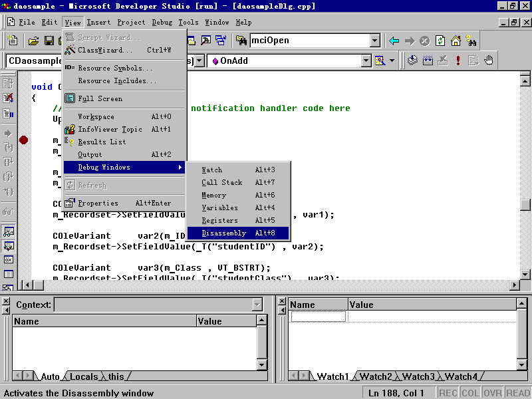
Task: Click the InfoViewer Home house icon
Action: coord(456,41)
